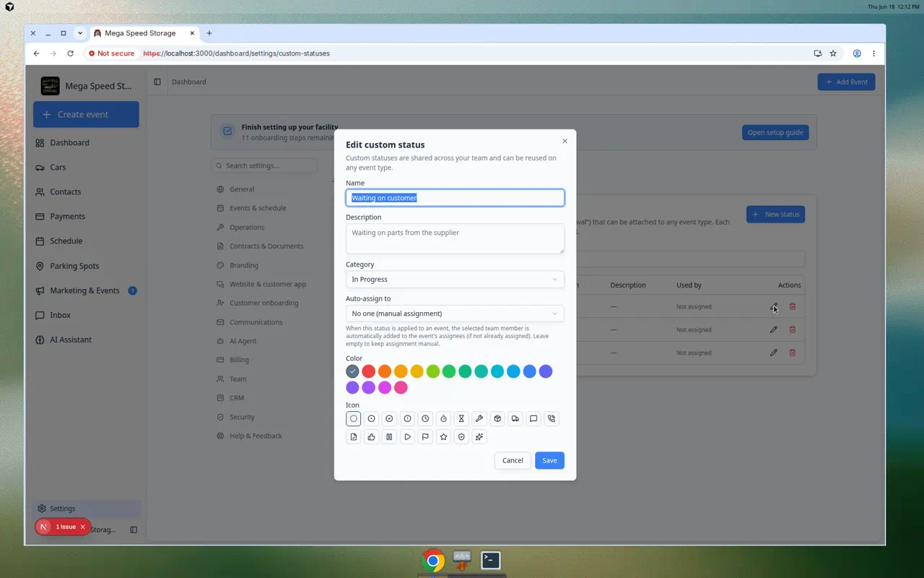Click the Name field with Waiting on customer
The image size is (924, 578).
coord(455,198)
